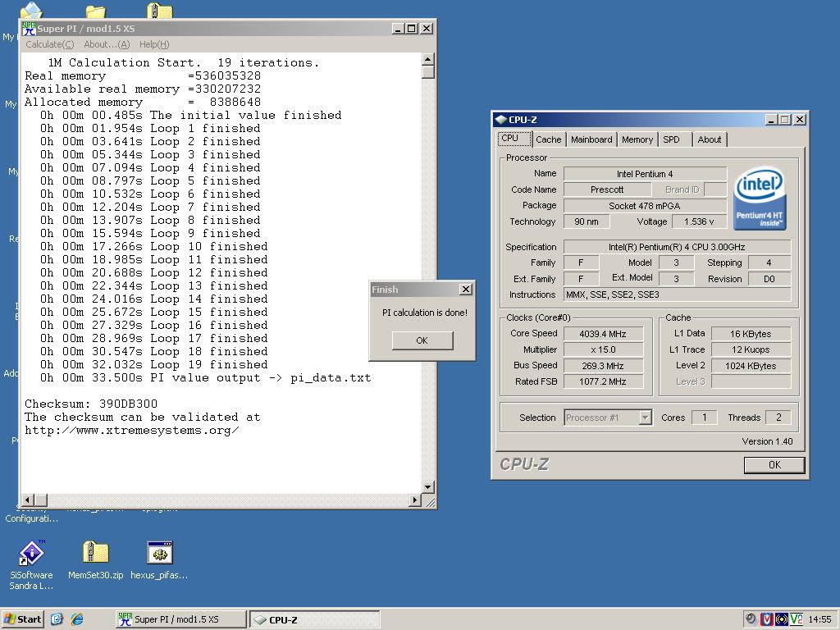Activate Super PI taskbar button
The height and width of the screenshot is (630, 840).
coord(180,619)
